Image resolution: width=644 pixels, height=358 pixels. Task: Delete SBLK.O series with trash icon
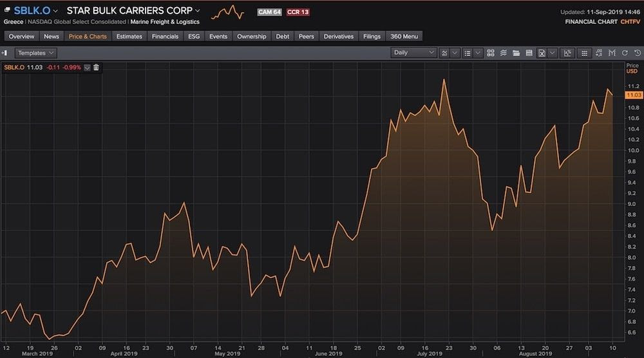point(96,68)
